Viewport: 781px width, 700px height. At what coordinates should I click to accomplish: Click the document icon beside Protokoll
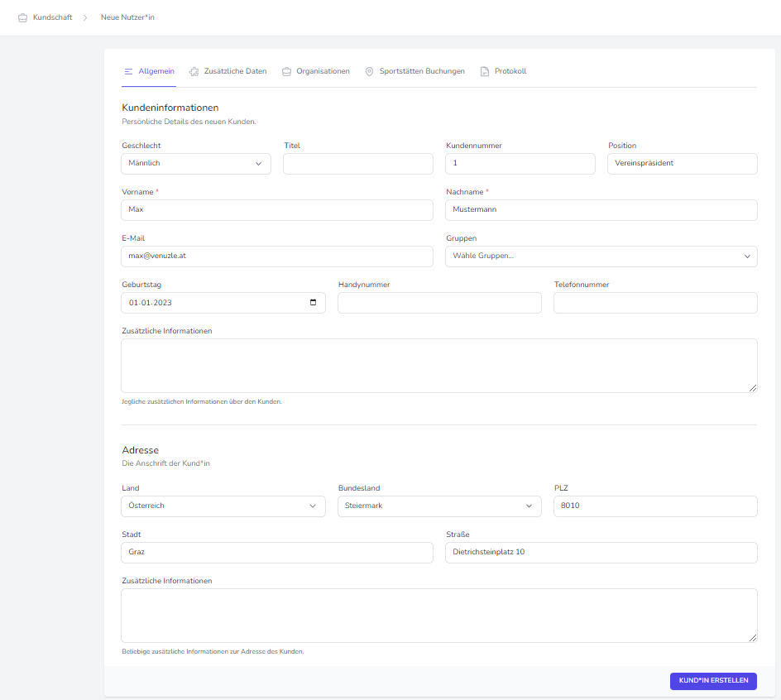click(x=485, y=72)
